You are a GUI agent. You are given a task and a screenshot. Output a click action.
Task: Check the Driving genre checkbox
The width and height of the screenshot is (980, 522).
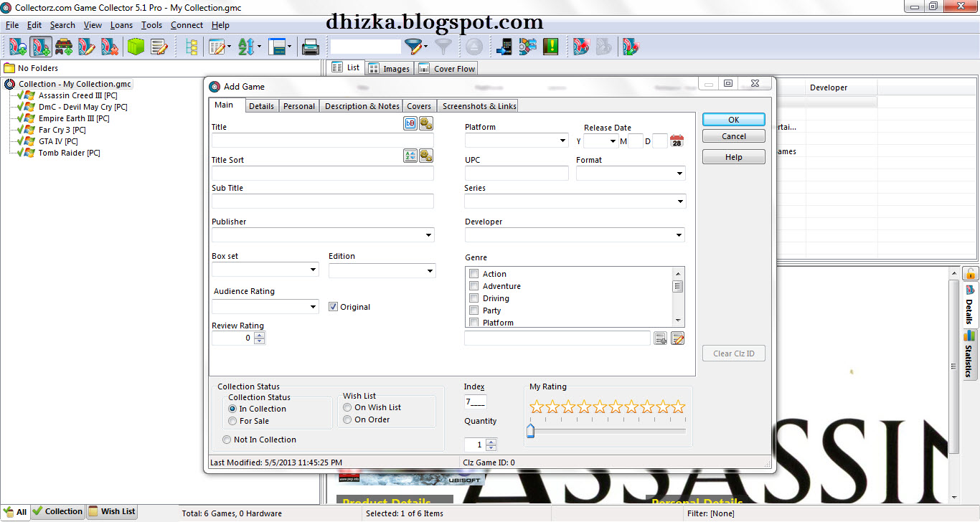tap(473, 298)
